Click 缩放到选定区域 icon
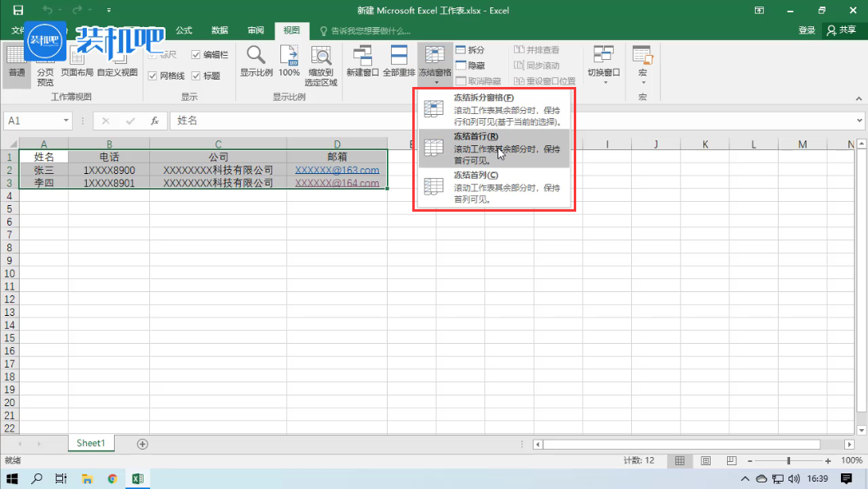The image size is (868, 489). point(320,56)
